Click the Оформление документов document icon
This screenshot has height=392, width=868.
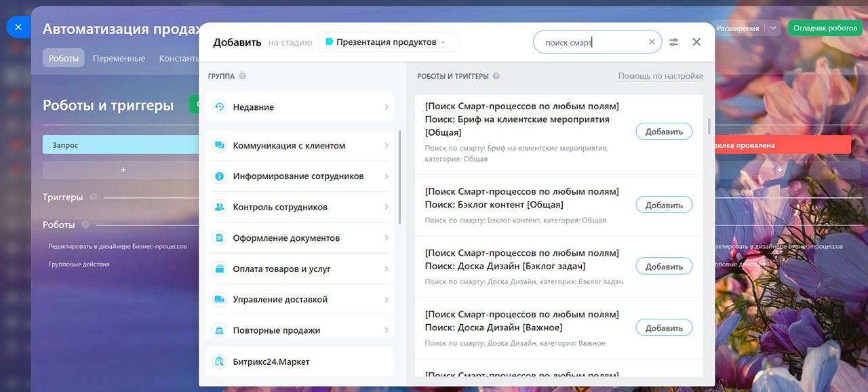pos(219,238)
